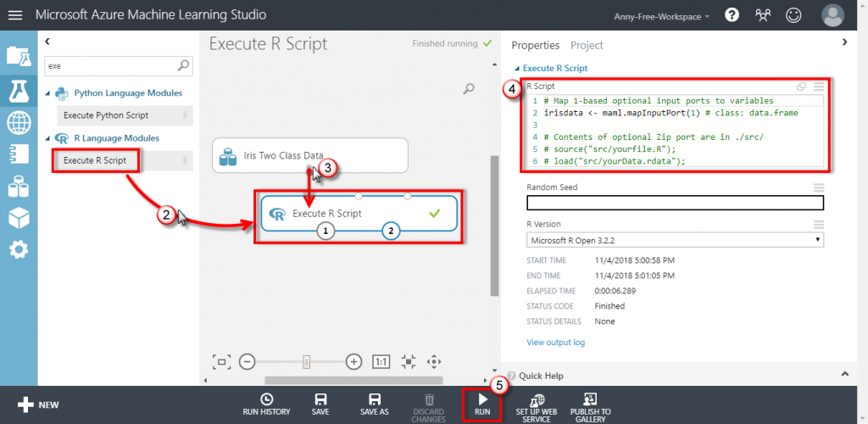Select the Execute R Script canvas module

[x=359, y=213]
